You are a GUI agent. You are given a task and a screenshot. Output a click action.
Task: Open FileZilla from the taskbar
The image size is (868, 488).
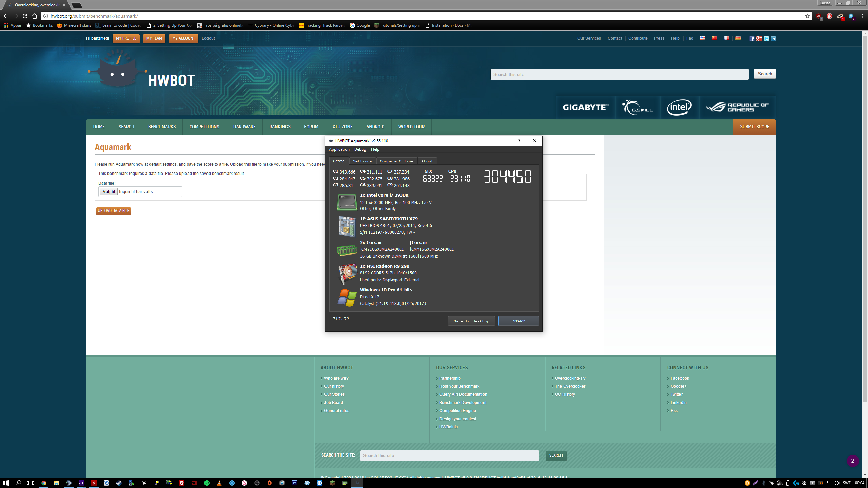coord(182,483)
